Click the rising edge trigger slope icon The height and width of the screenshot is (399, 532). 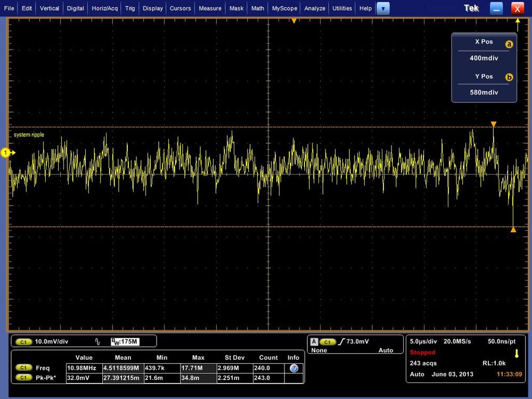click(x=341, y=341)
